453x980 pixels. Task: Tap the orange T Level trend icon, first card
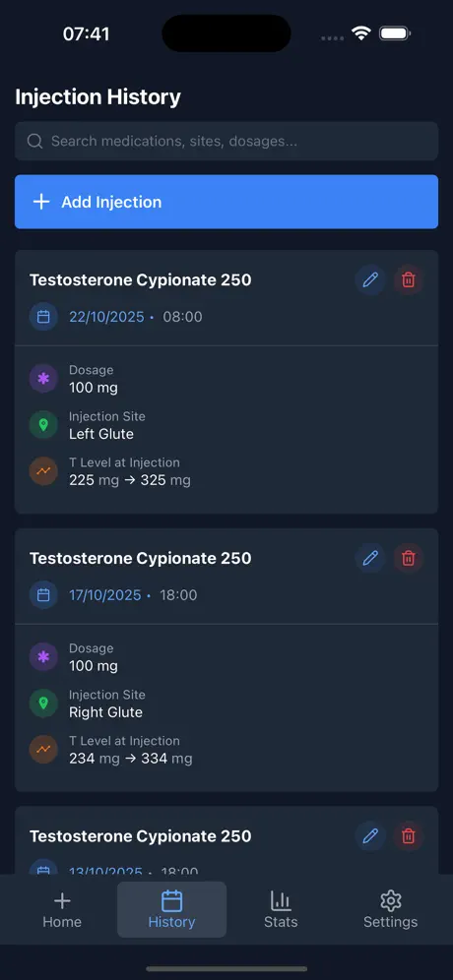click(x=43, y=471)
